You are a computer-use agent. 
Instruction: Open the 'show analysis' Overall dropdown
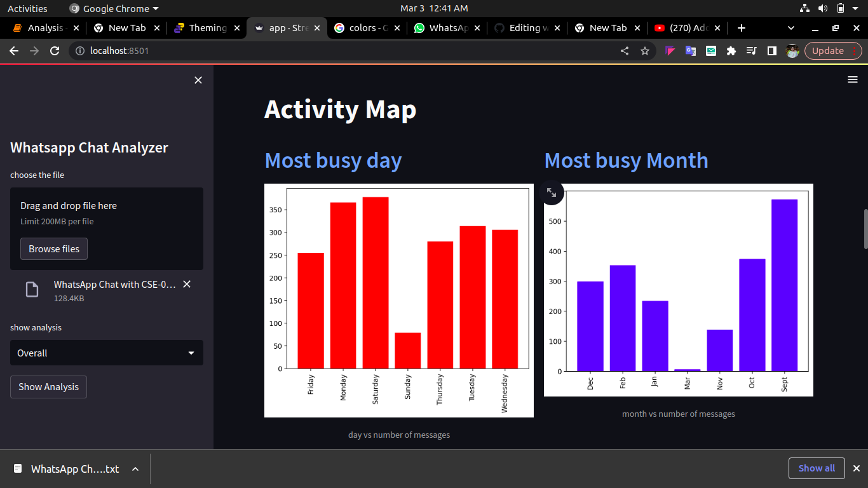[106, 353]
